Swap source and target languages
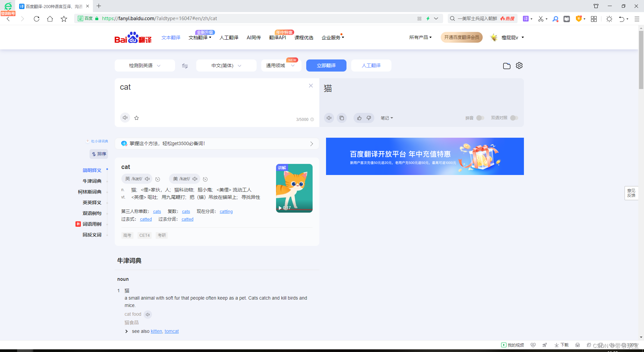Image resolution: width=644 pixels, height=352 pixels. click(x=185, y=65)
